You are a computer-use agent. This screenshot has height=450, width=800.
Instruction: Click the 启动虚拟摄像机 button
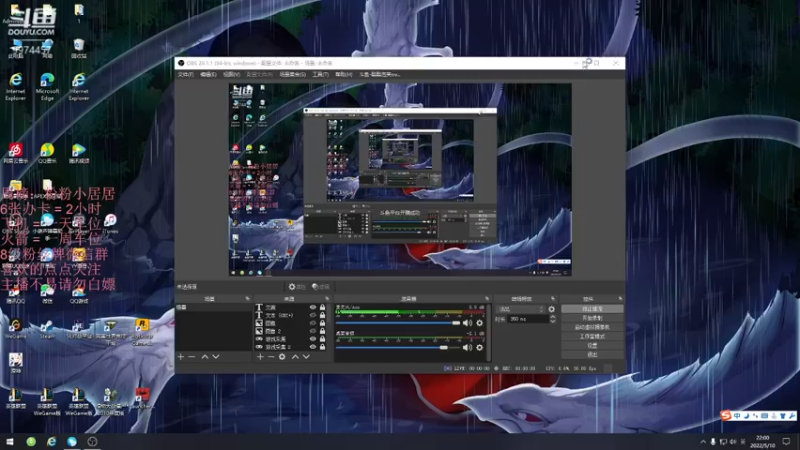pyautogui.click(x=592, y=327)
